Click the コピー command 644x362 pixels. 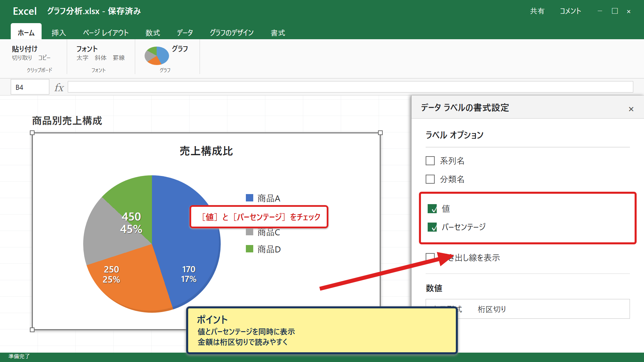point(44,58)
